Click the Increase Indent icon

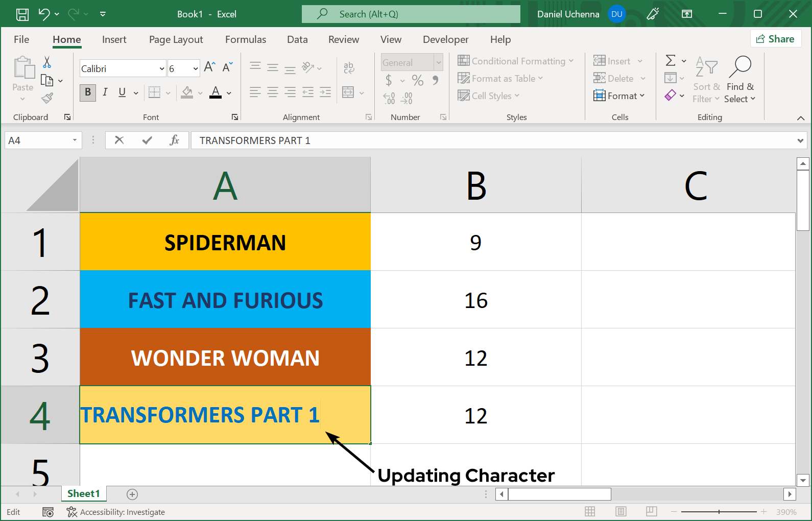point(325,92)
